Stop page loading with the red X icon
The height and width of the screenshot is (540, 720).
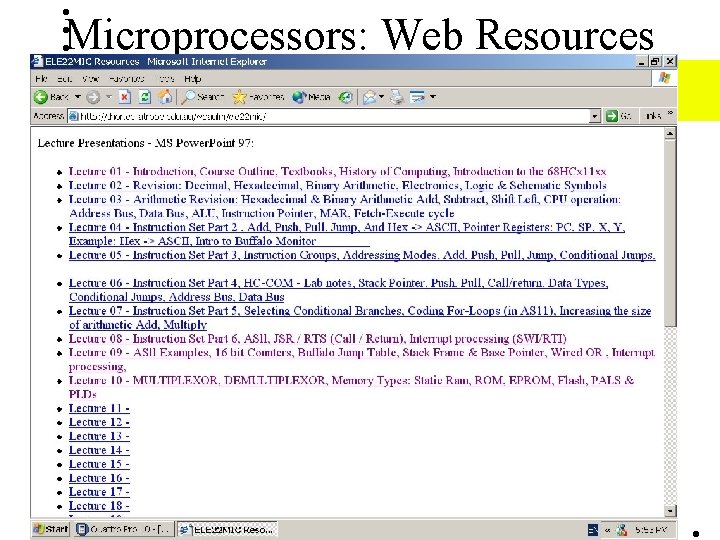124,97
